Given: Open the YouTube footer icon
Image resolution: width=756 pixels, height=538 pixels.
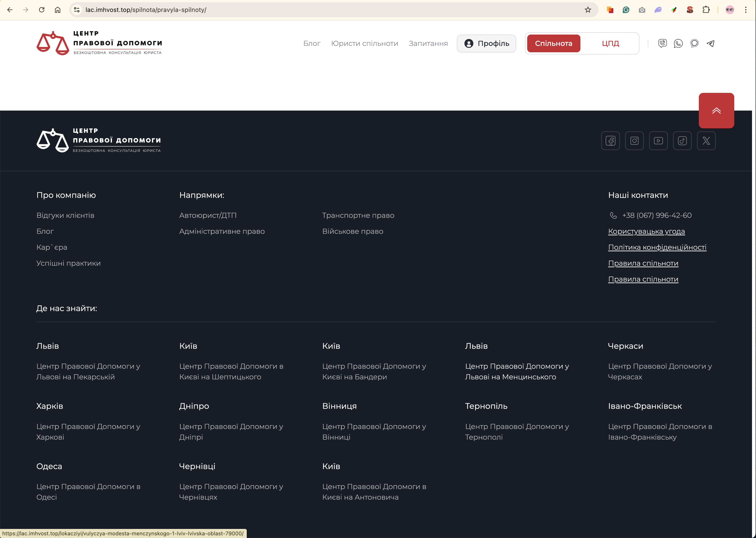Looking at the screenshot, I should point(658,141).
